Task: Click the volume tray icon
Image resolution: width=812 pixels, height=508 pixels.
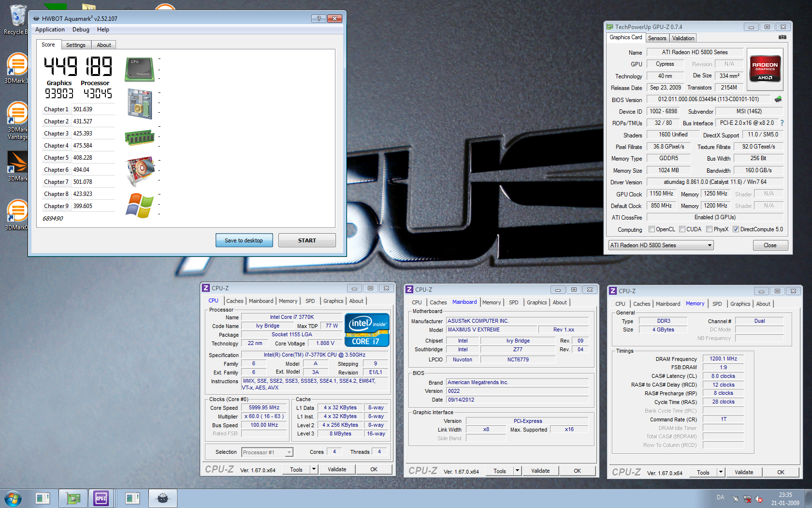Action: (x=759, y=499)
